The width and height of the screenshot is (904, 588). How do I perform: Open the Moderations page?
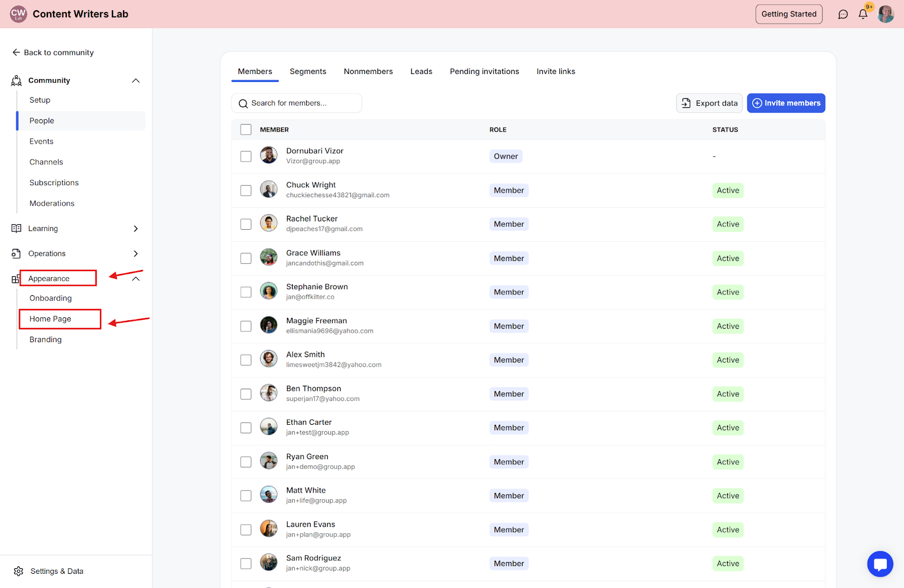coord(52,203)
